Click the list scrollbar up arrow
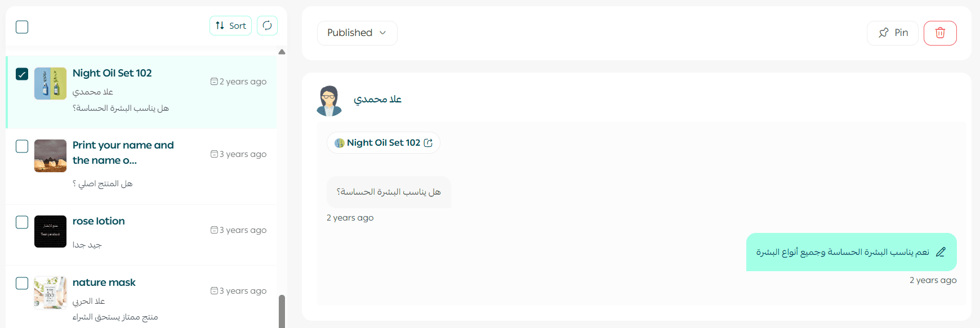This screenshot has width=980, height=328. (282, 52)
